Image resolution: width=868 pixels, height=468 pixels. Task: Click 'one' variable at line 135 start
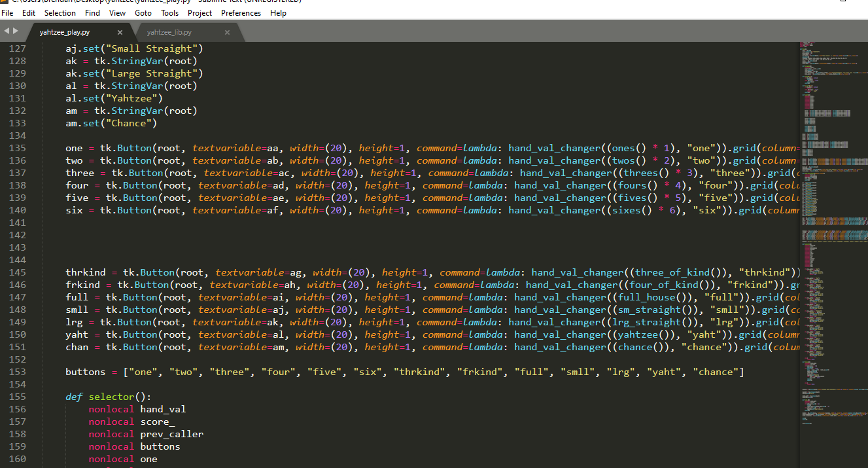(74, 148)
